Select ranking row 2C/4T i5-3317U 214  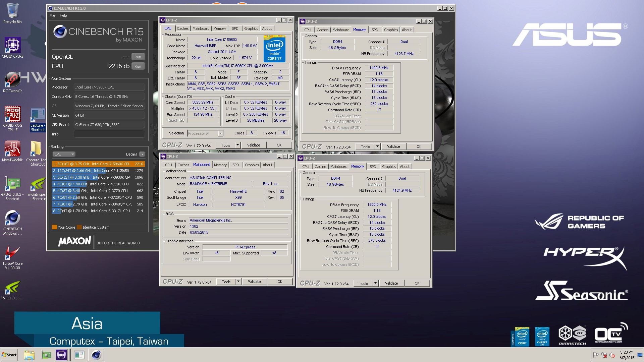[x=98, y=211]
